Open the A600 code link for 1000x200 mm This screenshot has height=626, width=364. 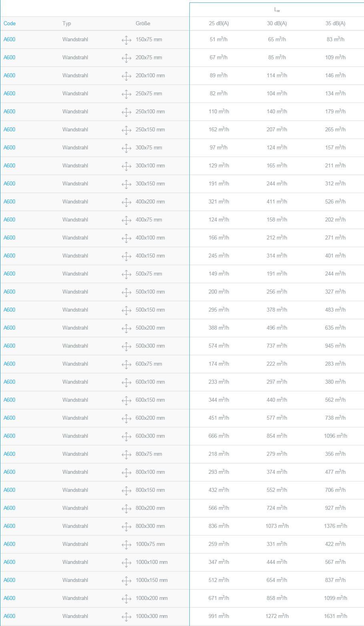[9, 598]
